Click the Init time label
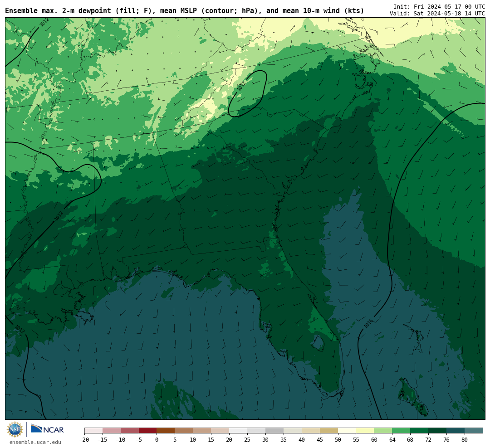The height and width of the screenshot is (448, 490). pyautogui.click(x=439, y=6)
